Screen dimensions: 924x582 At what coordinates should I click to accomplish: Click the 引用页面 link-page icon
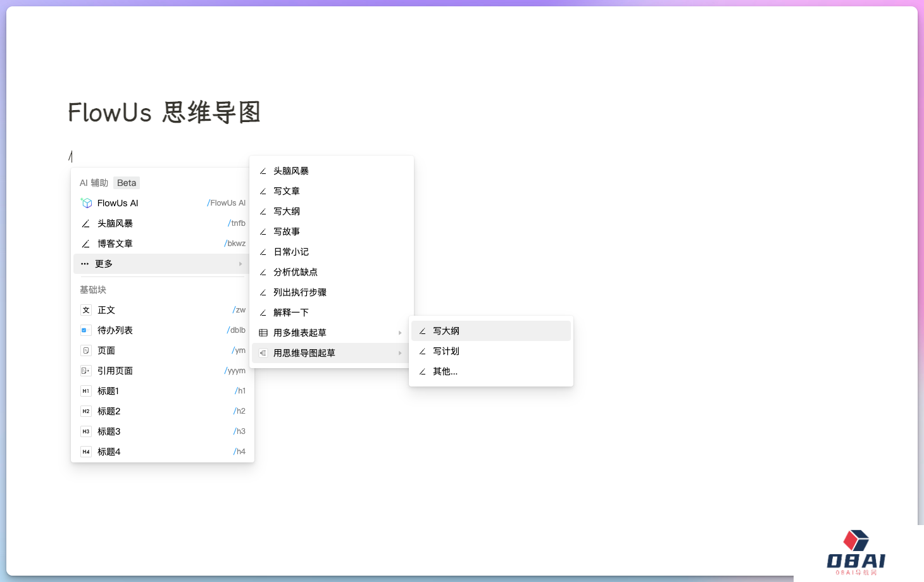coord(86,371)
